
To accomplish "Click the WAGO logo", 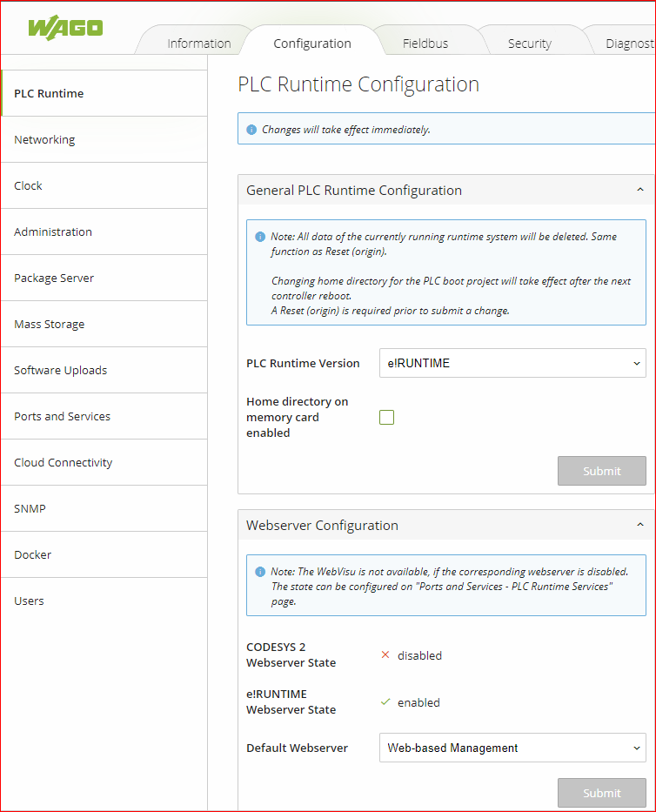I will point(65,27).
